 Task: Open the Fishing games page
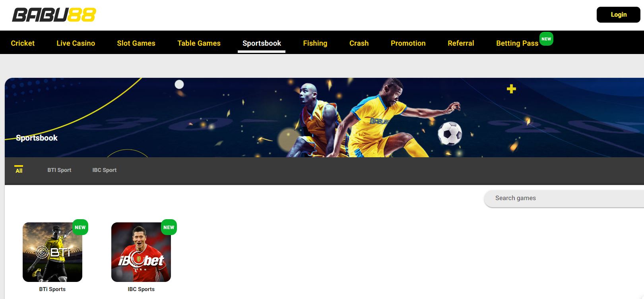[315, 43]
